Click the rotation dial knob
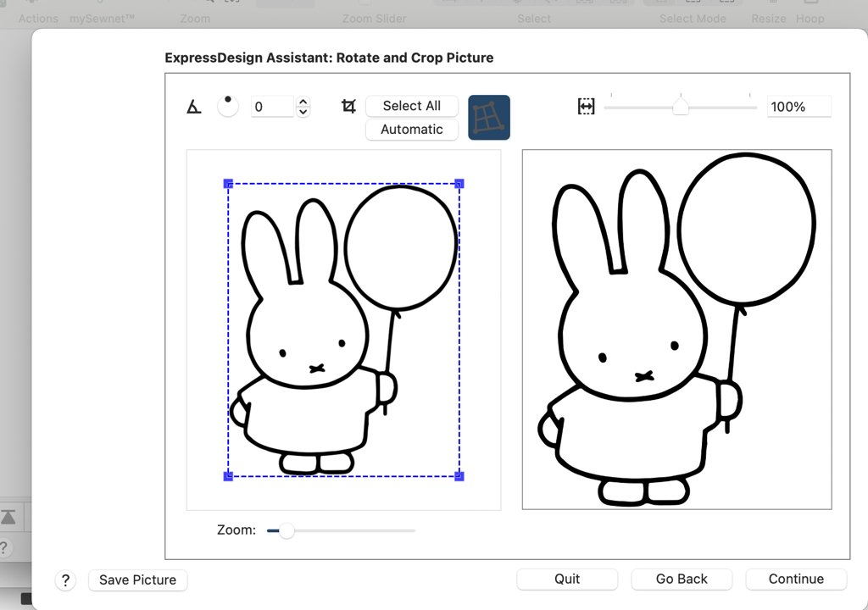Image resolution: width=868 pixels, height=610 pixels. 227,106
